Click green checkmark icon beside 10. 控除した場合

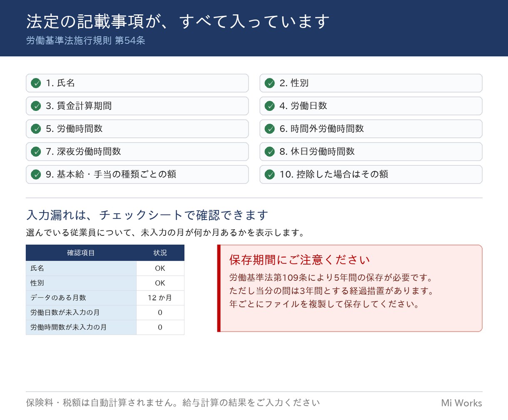pyautogui.click(x=270, y=174)
